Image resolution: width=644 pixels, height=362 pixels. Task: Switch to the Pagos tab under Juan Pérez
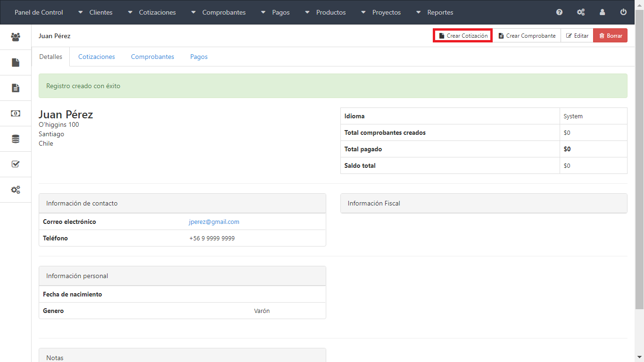199,57
